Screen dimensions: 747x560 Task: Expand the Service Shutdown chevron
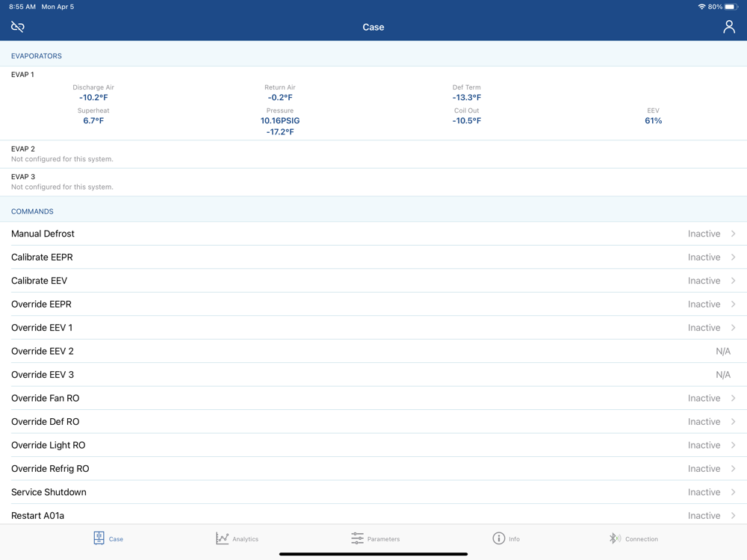734,492
